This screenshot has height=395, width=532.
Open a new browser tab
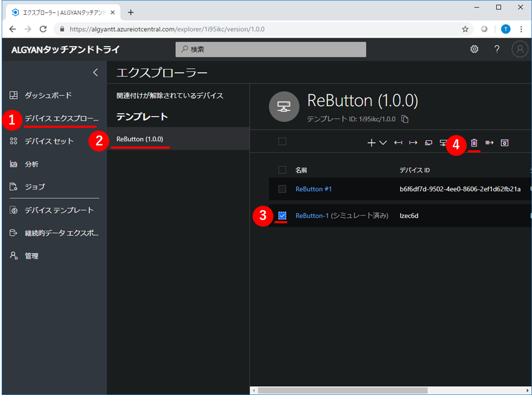131,13
